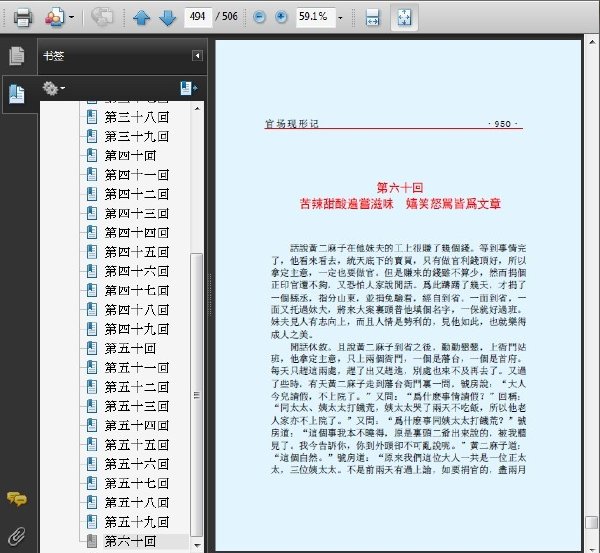Image resolution: width=600 pixels, height=553 pixels.
Task: Zoom out with the minus icon
Action: tap(259, 17)
